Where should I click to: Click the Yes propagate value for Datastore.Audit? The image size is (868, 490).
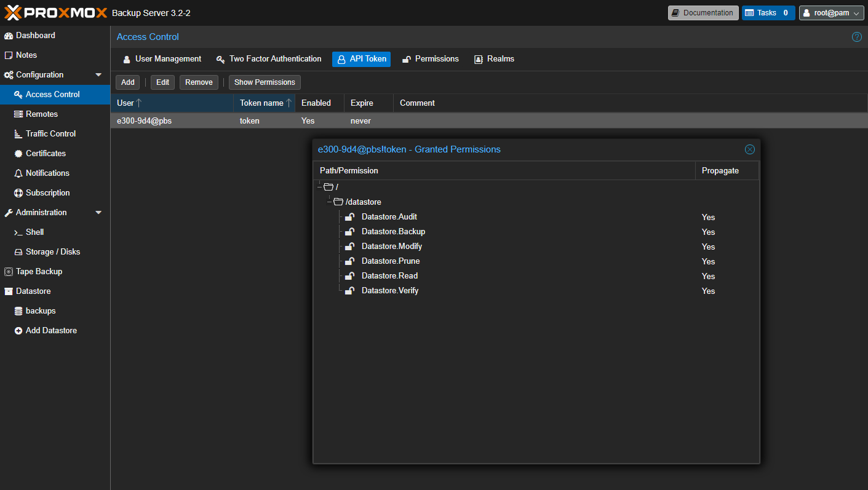[708, 217]
